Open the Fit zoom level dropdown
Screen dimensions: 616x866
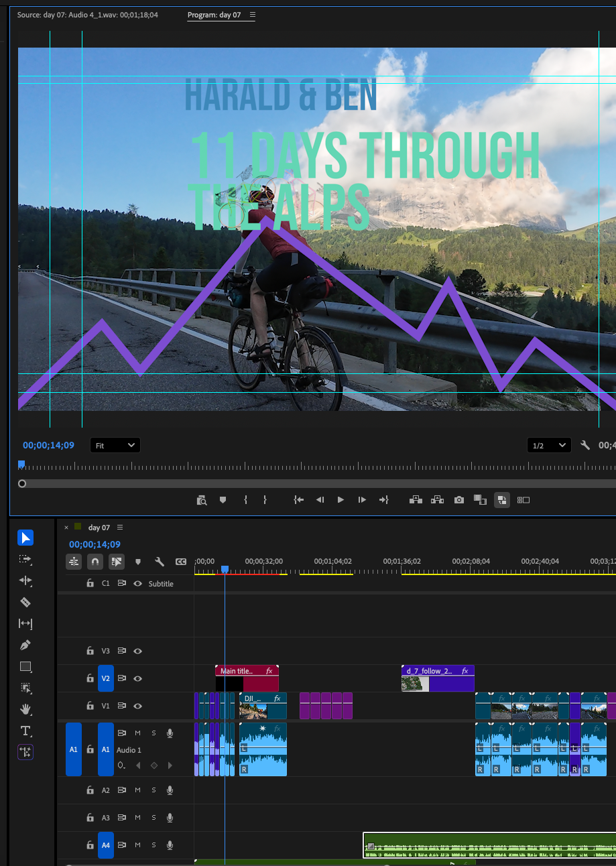(115, 446)
